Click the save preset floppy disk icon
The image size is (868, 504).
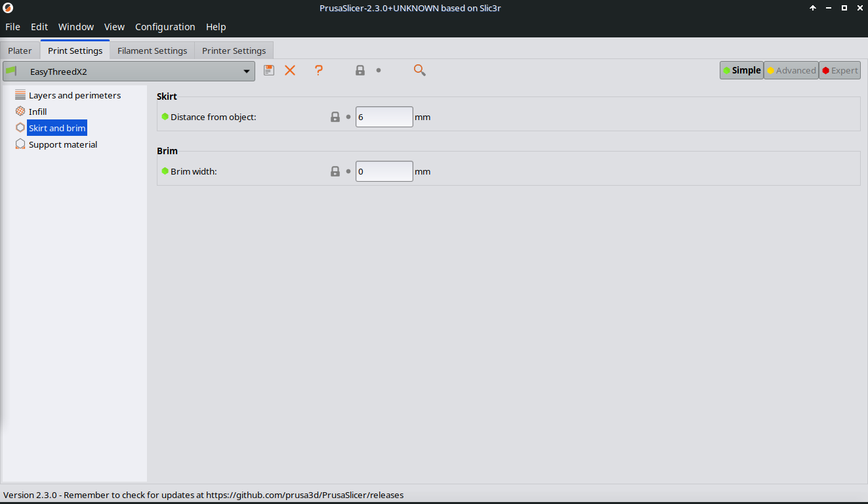tap(269, 70)
